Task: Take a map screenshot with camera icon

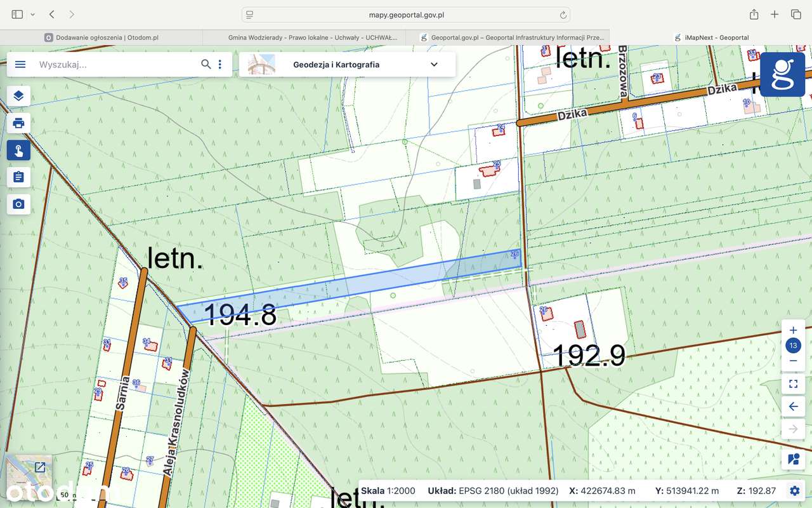Action: point(18,203)
